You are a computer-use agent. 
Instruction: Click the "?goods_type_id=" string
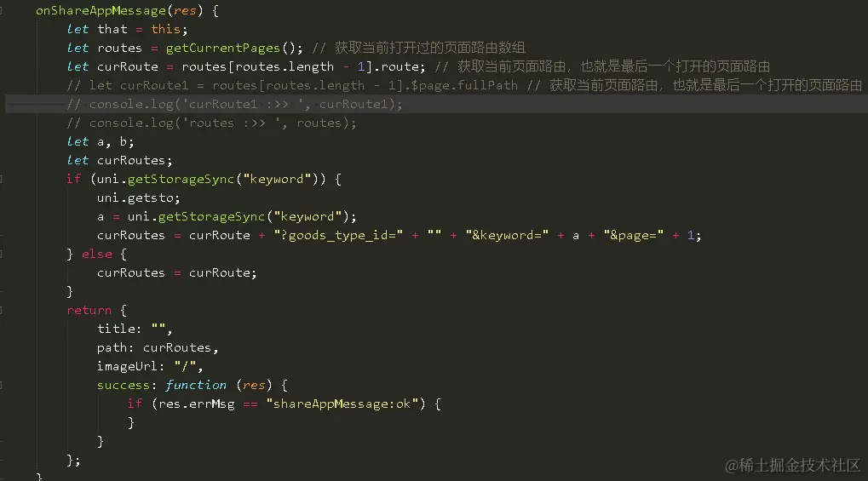(338, 235)
